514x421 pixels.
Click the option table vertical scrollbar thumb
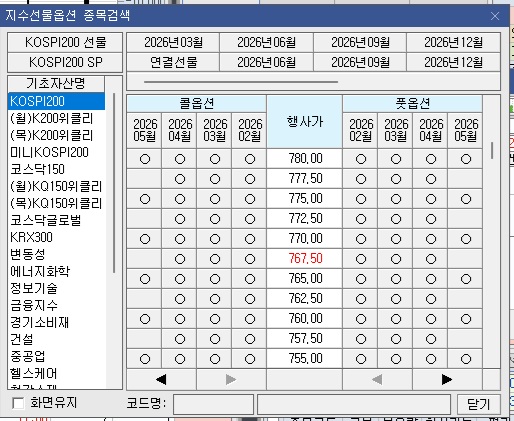[492, 150]
